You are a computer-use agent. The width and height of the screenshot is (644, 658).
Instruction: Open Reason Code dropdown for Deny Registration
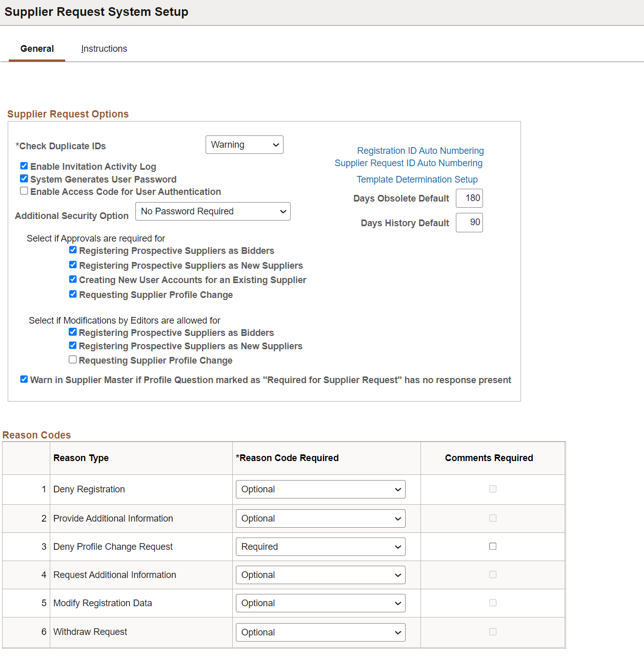(320, 489)
